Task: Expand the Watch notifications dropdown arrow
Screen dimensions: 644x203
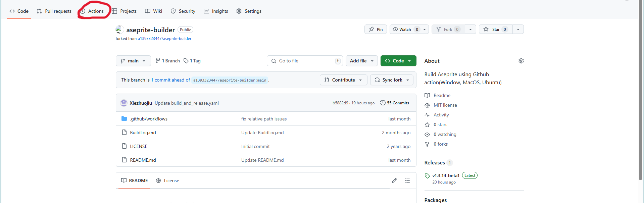Action: 425,29
